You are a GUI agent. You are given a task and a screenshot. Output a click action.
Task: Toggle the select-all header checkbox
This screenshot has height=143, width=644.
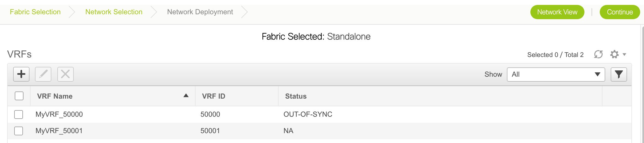tap(19, 96)
